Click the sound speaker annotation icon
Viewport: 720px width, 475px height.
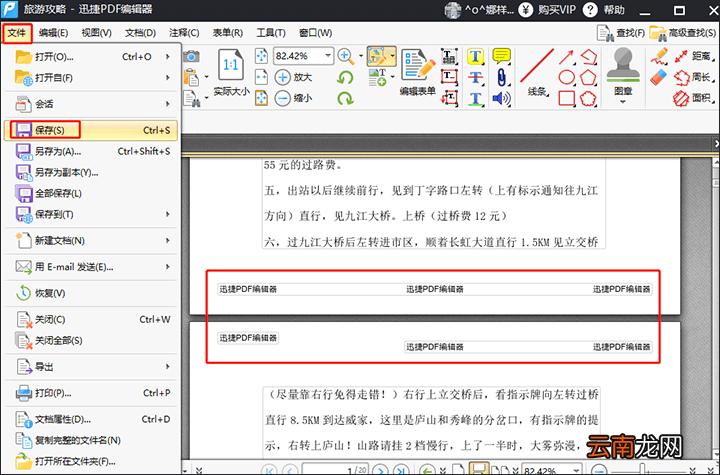[501, 98]
